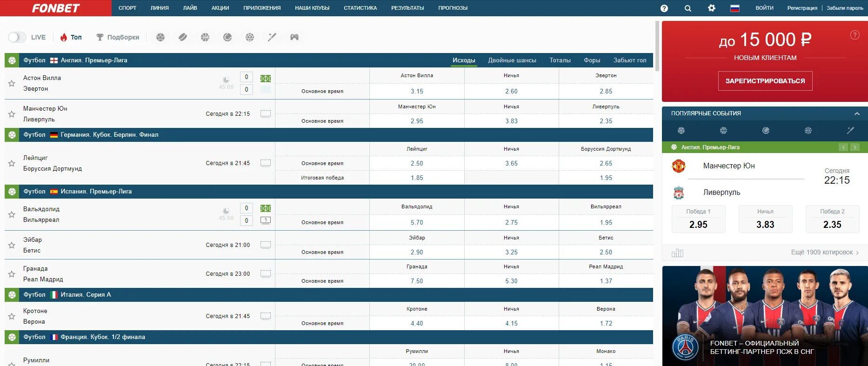Favorite the Эйбар – Бетис match
868x366 pixels.
pyautogui.click(x=12, y=245)
